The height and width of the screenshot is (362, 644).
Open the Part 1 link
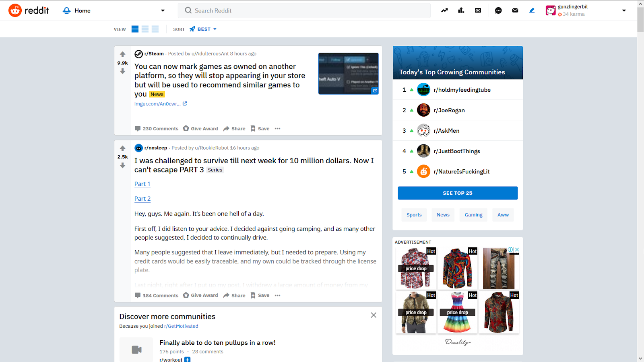[142, 184]
